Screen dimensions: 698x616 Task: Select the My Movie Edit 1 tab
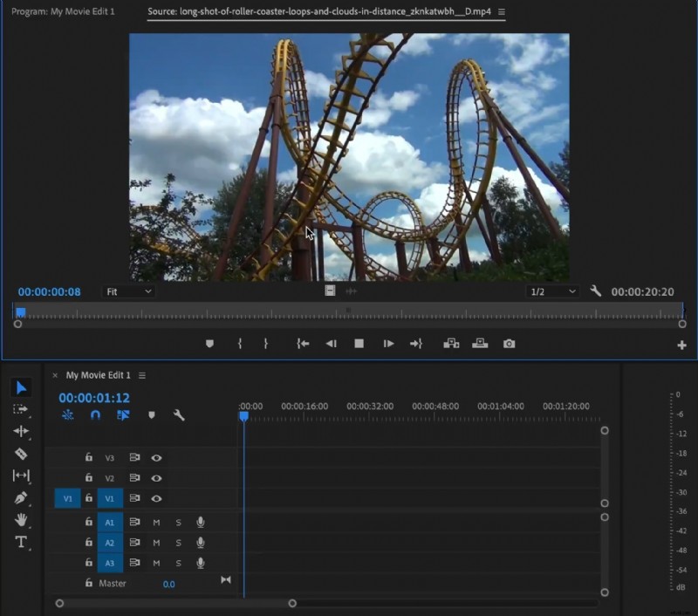coord(99,376)
